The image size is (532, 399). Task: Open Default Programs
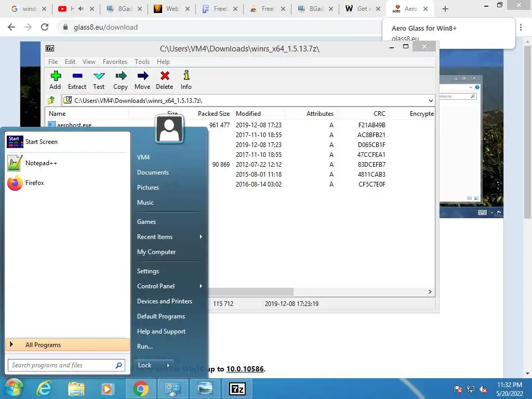coord(161,316)
